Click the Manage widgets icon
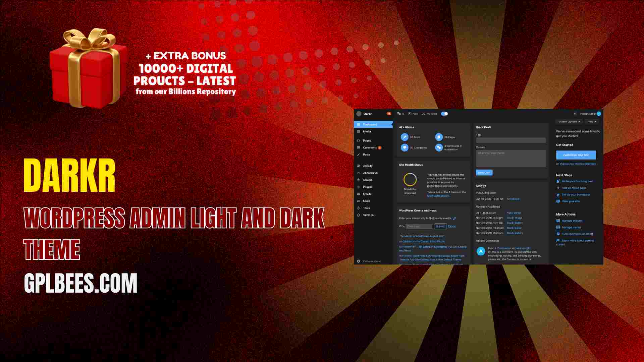 (x=558, y=221)
